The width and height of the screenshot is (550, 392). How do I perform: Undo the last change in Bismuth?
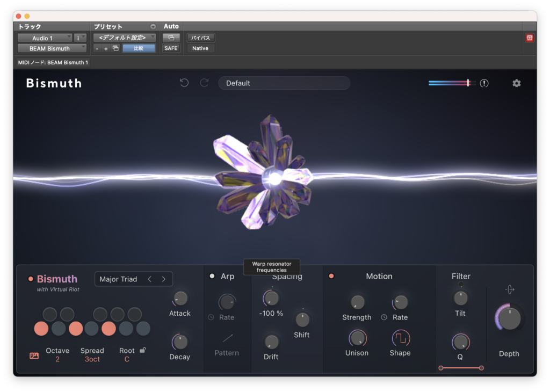(184, 83)
